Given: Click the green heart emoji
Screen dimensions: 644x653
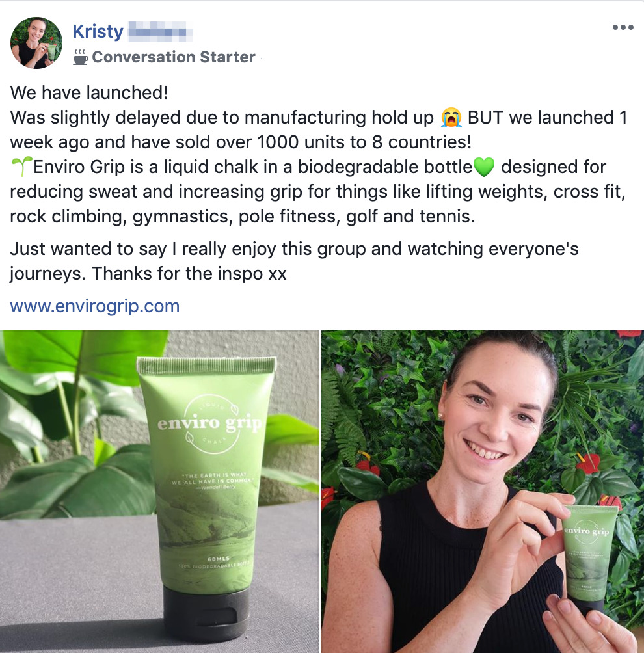Looking at the screenshot, I should click(x=484, y=167).
